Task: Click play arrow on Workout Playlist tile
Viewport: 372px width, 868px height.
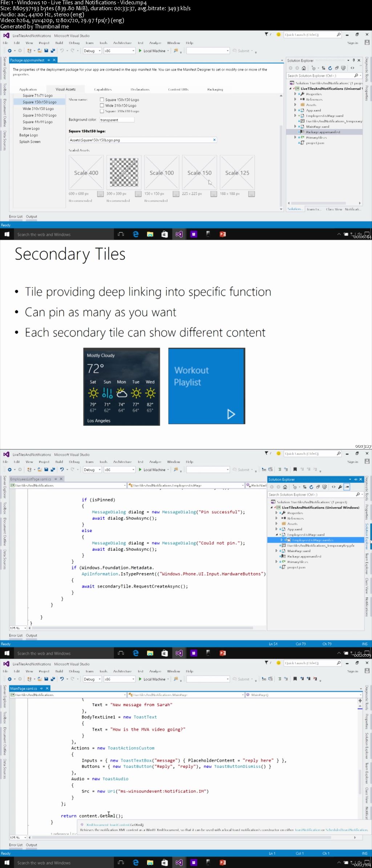Action: click(x=231, y=414)
